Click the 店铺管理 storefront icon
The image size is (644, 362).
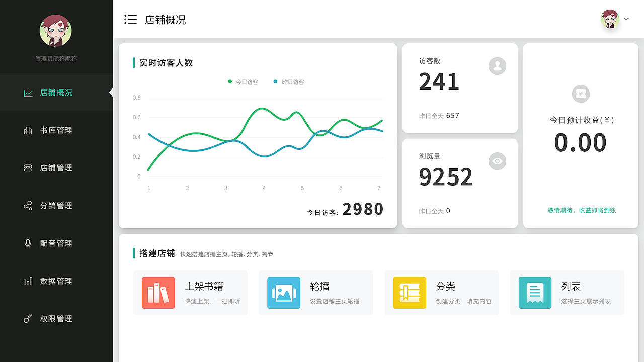coord(28,168)
